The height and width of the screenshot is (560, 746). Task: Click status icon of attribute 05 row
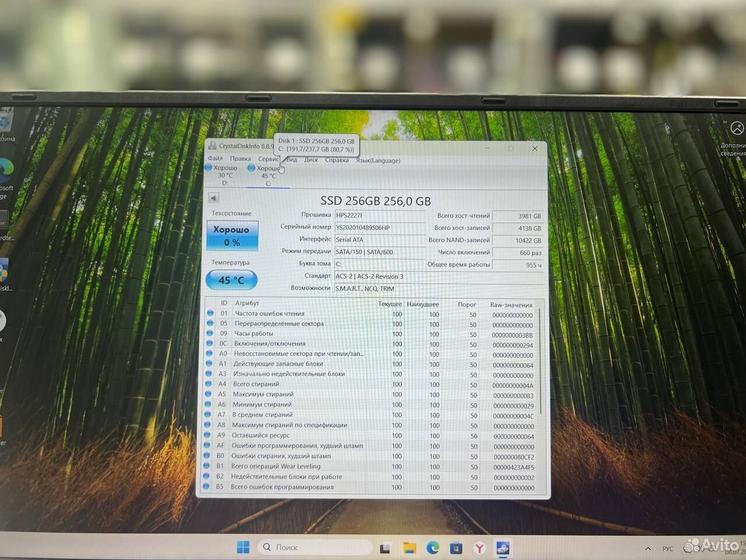210,323
